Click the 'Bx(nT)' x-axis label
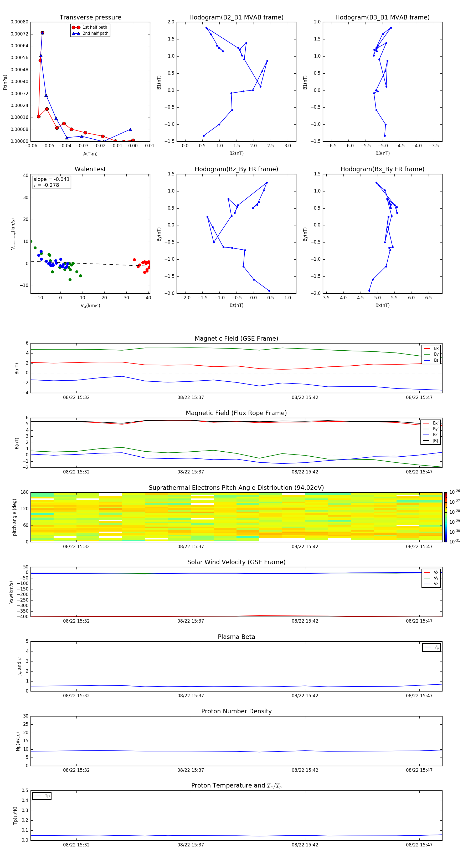This screenshot has height=868, width=473. [382, 305]
